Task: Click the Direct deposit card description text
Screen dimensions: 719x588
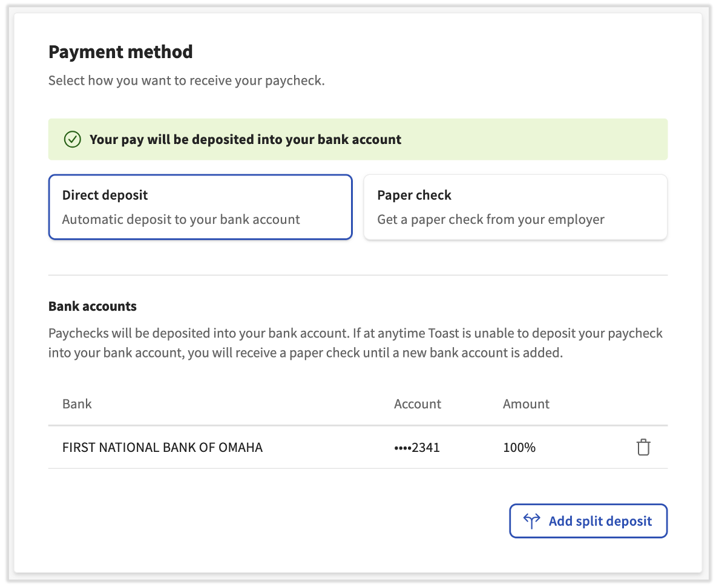Action: coord(181,220)
